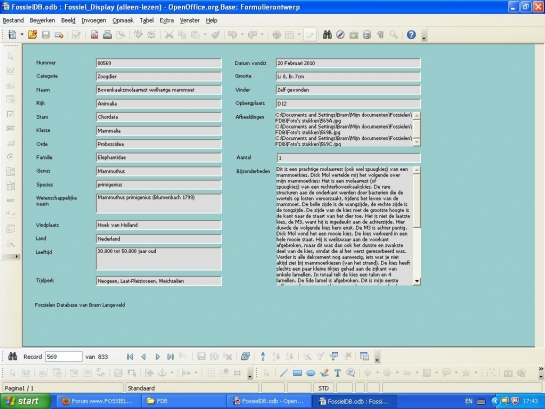Click the Refresh icon in record toolbar
The image size is (545, 409).
[245, 356]
